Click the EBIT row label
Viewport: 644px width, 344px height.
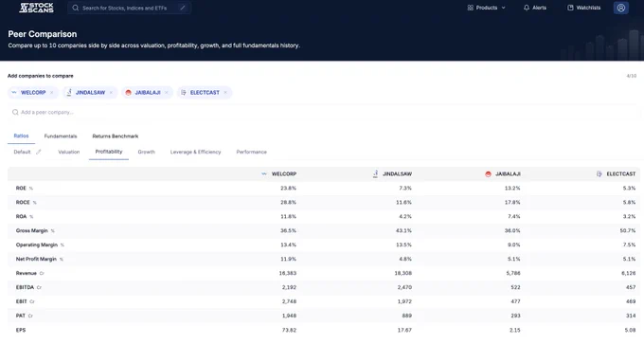[x=22, y=301]
